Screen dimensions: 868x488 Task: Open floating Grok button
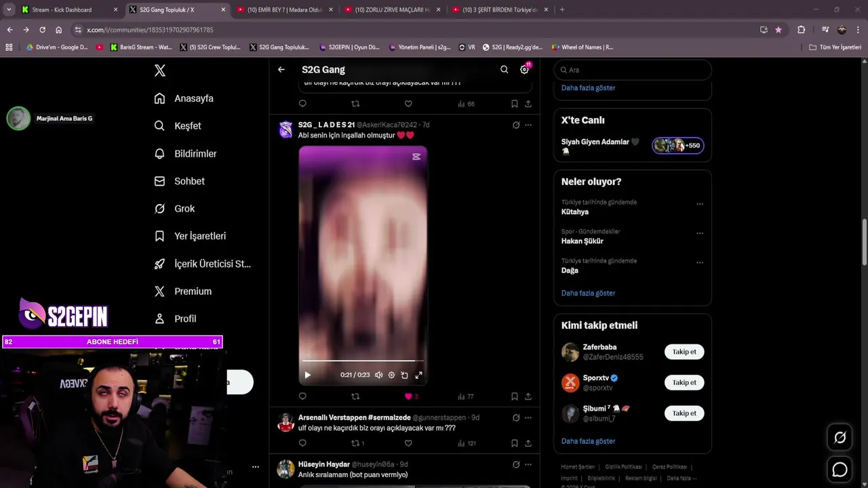[840, 438]
